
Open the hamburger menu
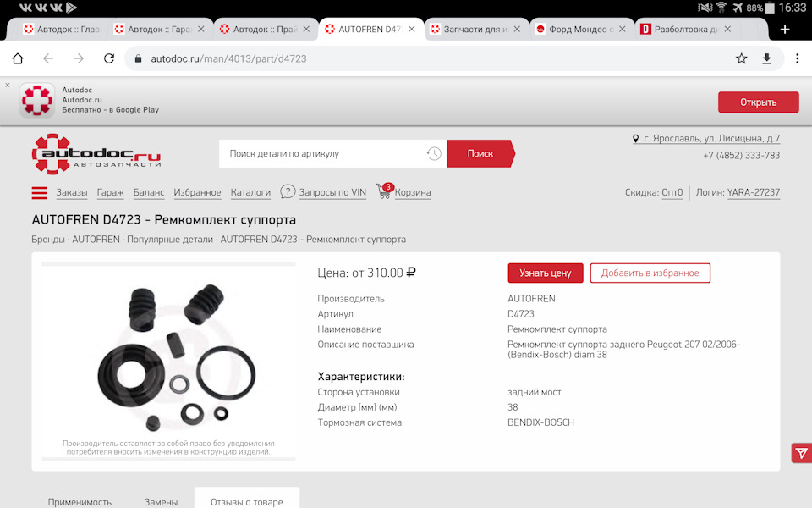coord(40,193)
